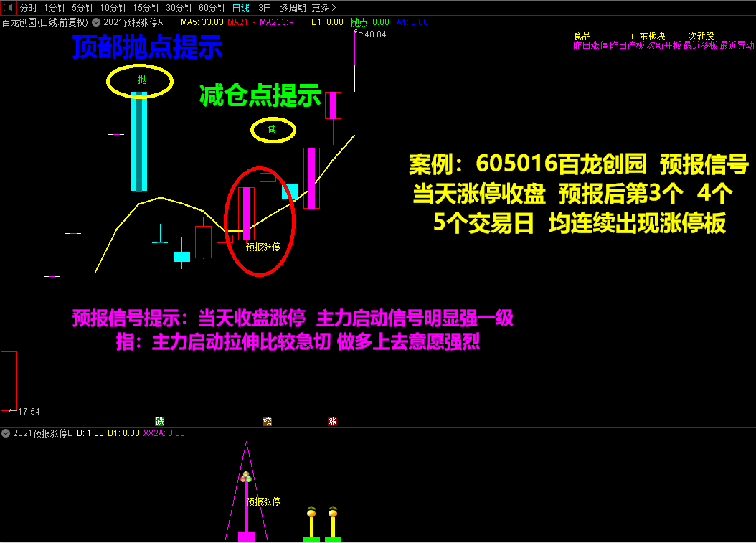756x543 pixels.
Task: Click the yellow B1: 0.00 label in the main chart header
Action: (x=327, y=22)
